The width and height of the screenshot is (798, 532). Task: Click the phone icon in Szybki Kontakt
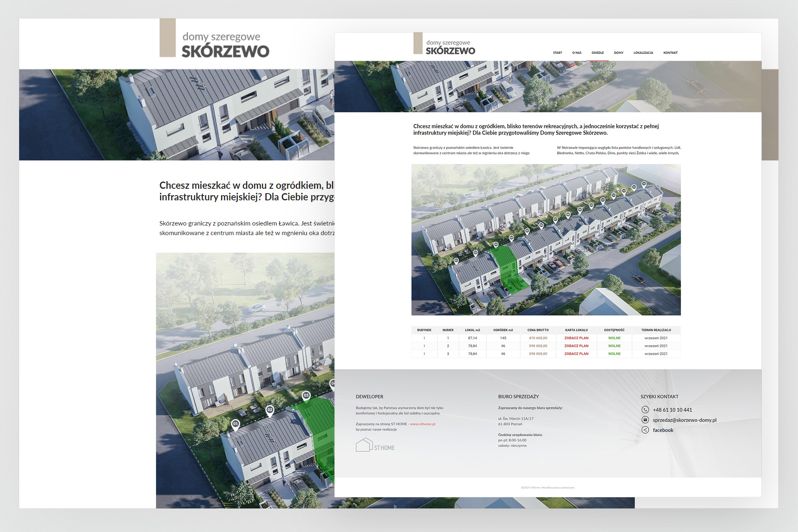[x=645, y=409]
